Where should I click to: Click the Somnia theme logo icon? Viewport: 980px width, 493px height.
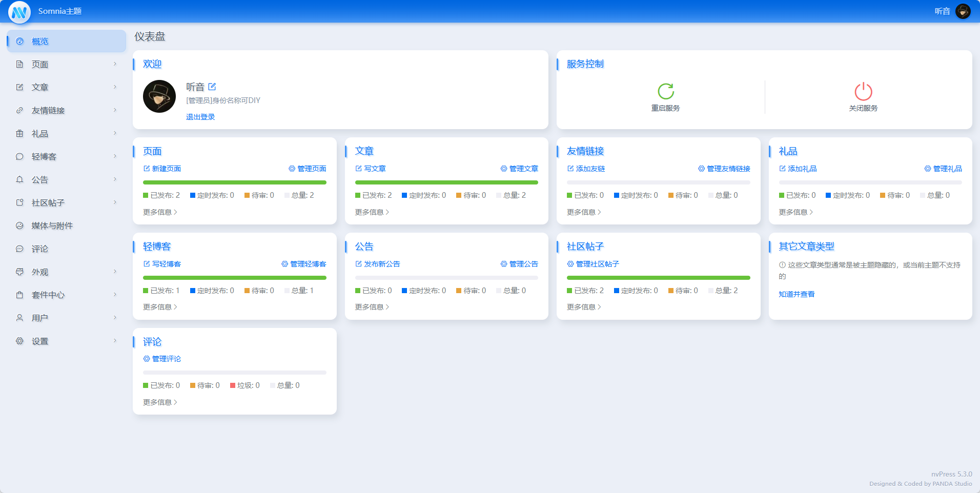pyautogui.click(x=19, y=11)
